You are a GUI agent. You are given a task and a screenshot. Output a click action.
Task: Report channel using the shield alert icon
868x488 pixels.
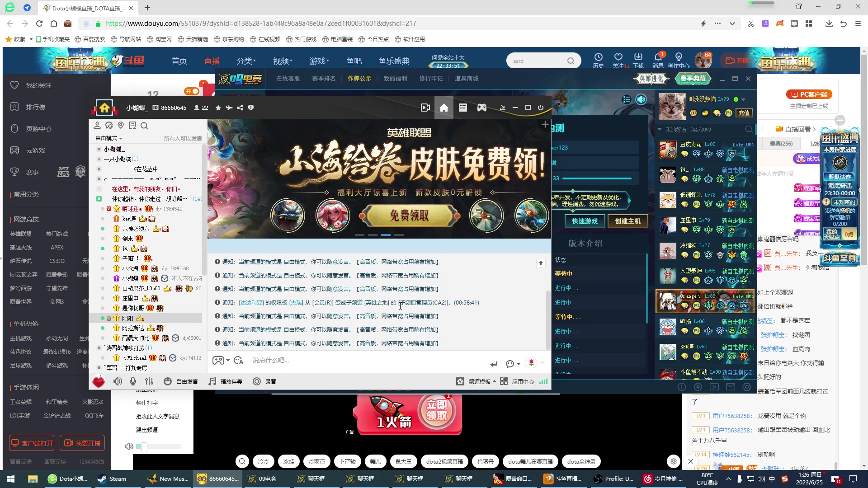tap(251, 108)
